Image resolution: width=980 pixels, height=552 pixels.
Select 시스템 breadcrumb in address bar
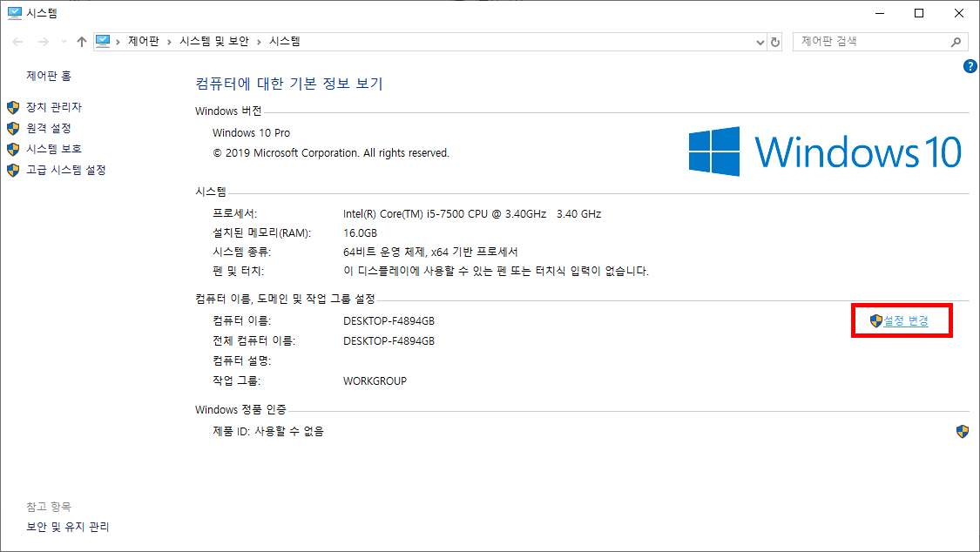[x=285, y=41]
